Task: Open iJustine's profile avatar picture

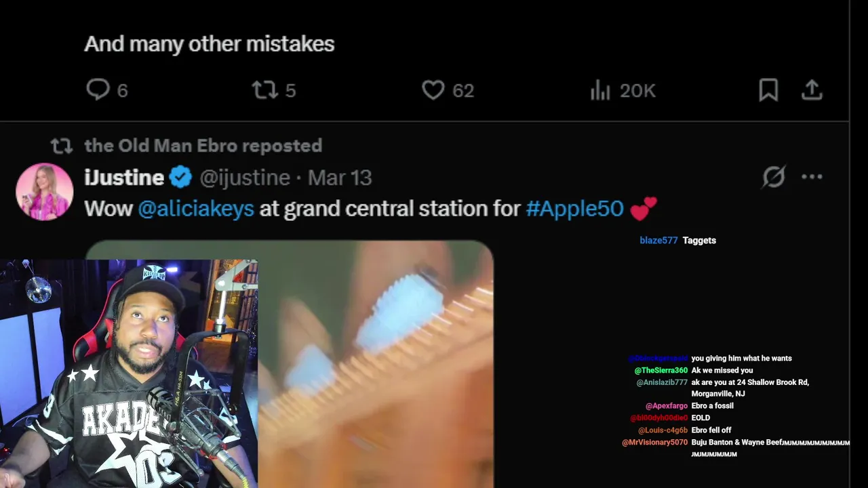Action: point(45,192)
